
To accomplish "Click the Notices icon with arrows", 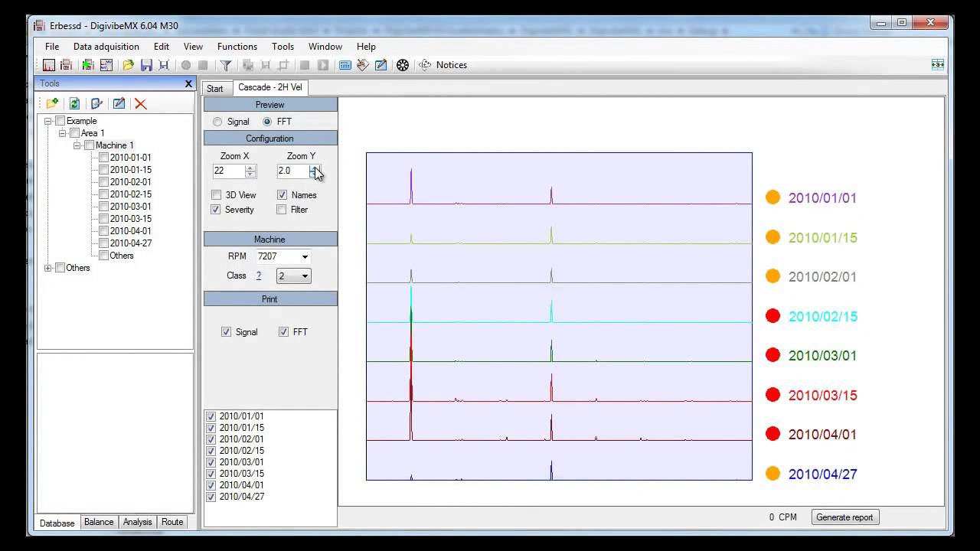I will tap(426, 65).
